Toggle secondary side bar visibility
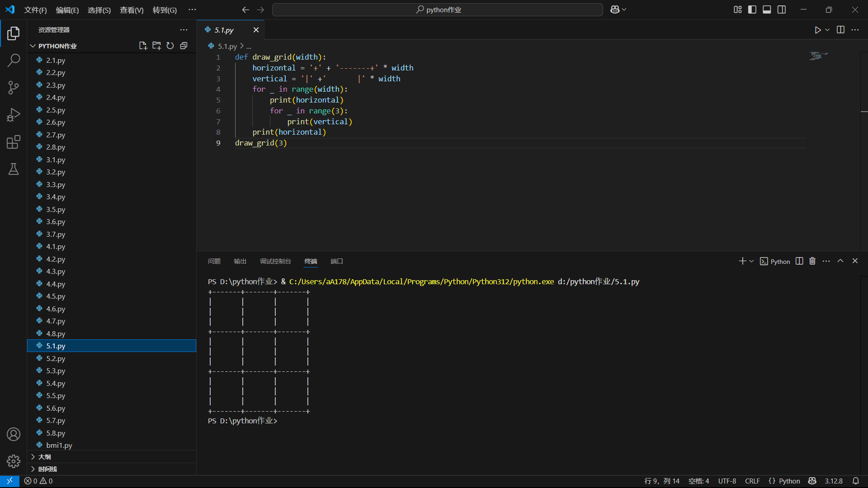Viewport: 868px width, 488px height. (x=782, y=9)
